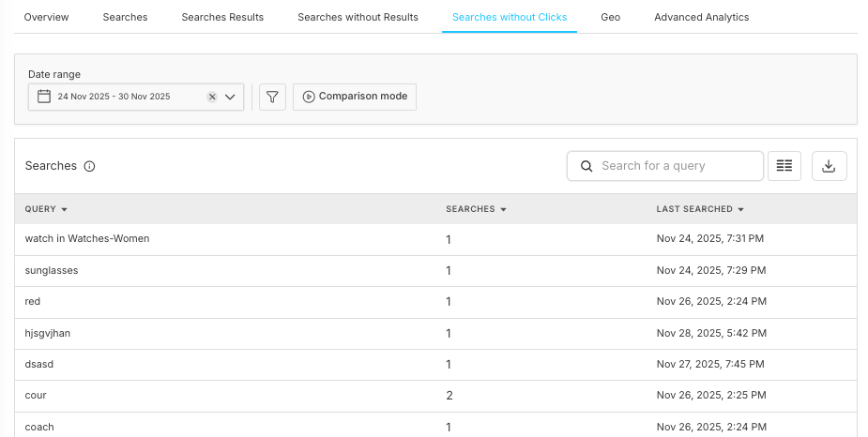Click the download export icon
The image size is (868, 437).
coord(829,166)
